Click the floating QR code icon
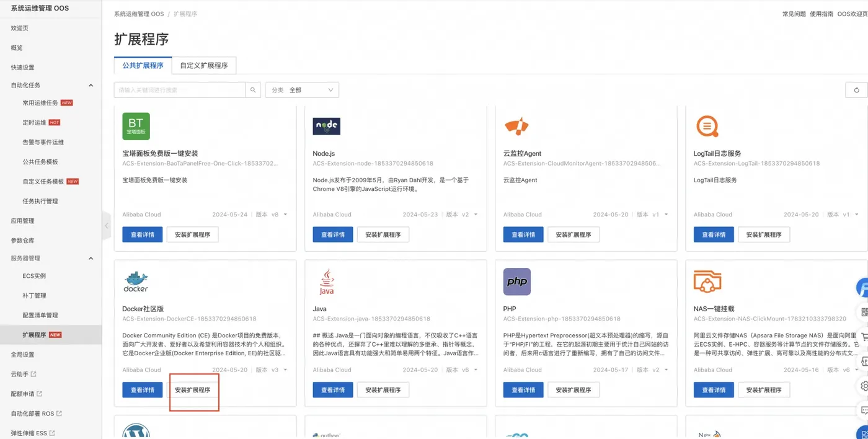Image resolution: width=868 pixels, height=439 pixels. coord(864,311)
